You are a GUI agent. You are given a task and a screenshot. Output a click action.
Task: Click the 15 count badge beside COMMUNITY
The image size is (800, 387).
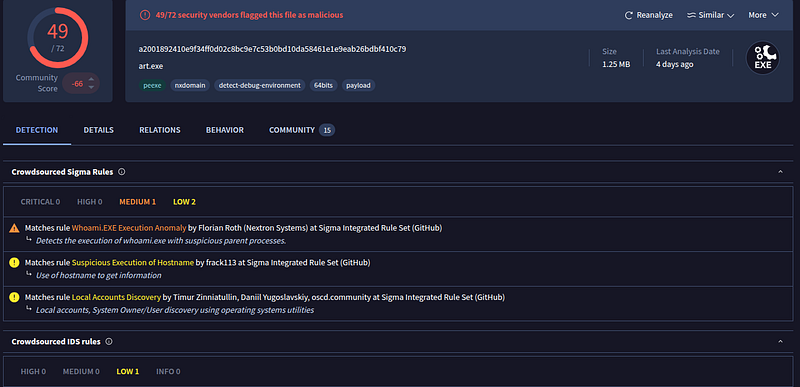(327, 130)
